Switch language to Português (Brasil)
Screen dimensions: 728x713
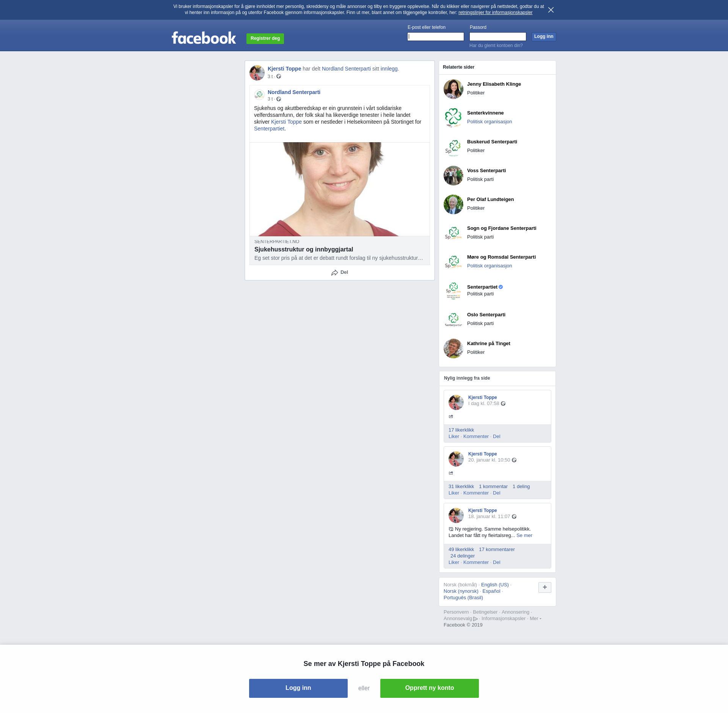click(463, 598)
